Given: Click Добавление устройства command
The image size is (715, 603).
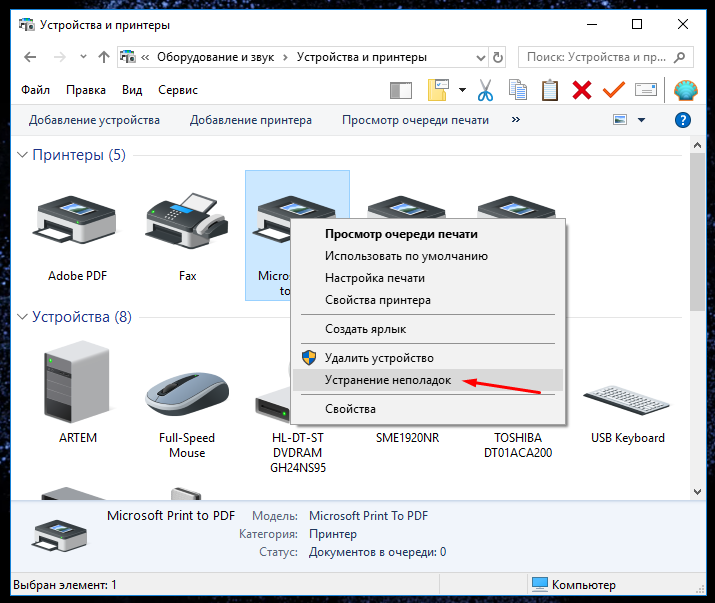Looking at the screenshot, I should pyautogui.click(x=94, y=120).
